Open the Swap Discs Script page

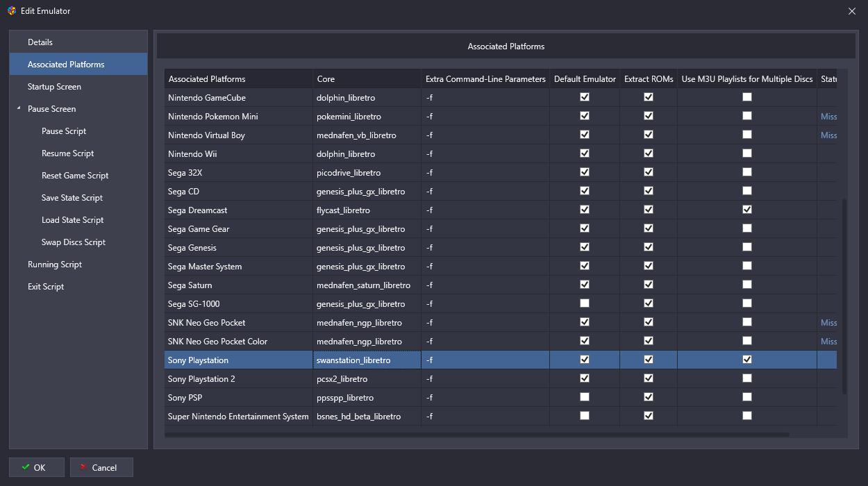[x=78, y=242]
